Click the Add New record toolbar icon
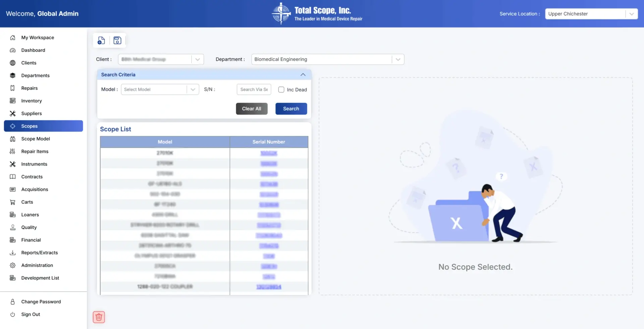 point(101,40)
